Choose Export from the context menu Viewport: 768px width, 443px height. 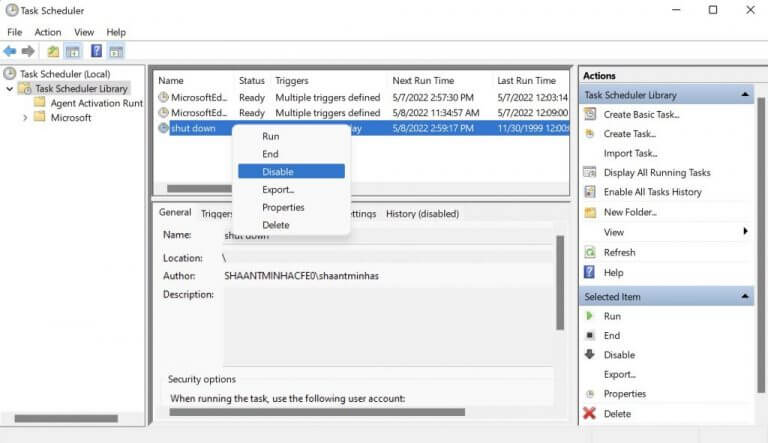coord(291,190)
